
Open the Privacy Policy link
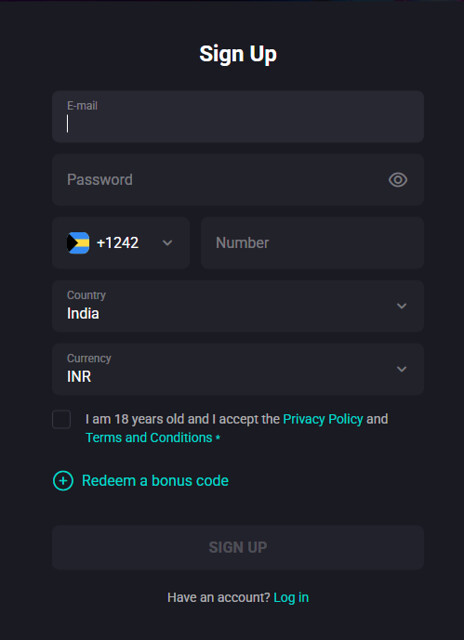click(x=323, y=419)
